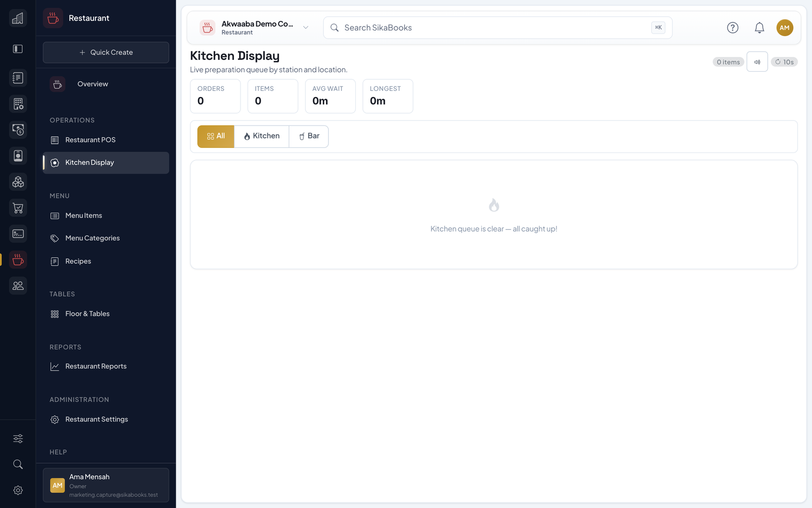Click the Restaurant header logo icon

[53, 18]
